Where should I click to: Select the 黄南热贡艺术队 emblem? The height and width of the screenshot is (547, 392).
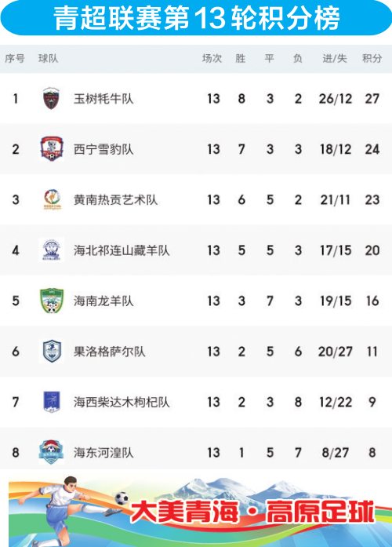53,199
